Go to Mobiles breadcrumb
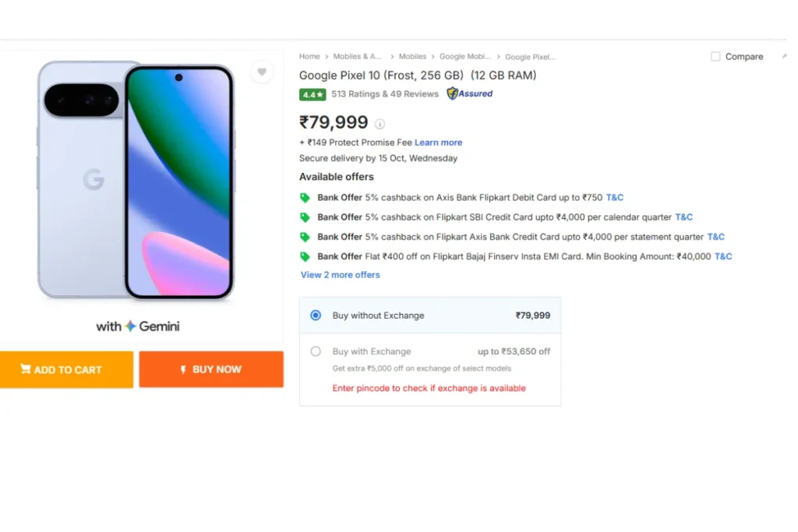 [x=412, y=57]
